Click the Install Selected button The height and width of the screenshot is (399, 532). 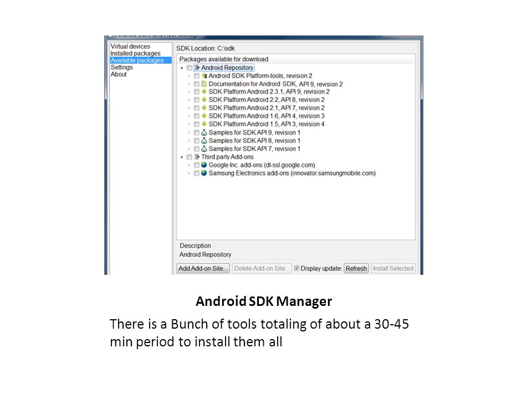(x=393, y=268)
